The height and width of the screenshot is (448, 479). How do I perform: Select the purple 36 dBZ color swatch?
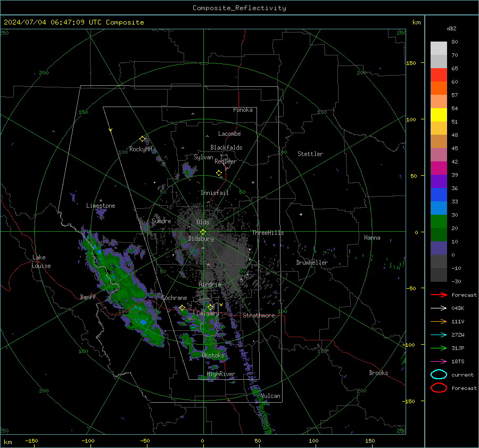point(439,181)
